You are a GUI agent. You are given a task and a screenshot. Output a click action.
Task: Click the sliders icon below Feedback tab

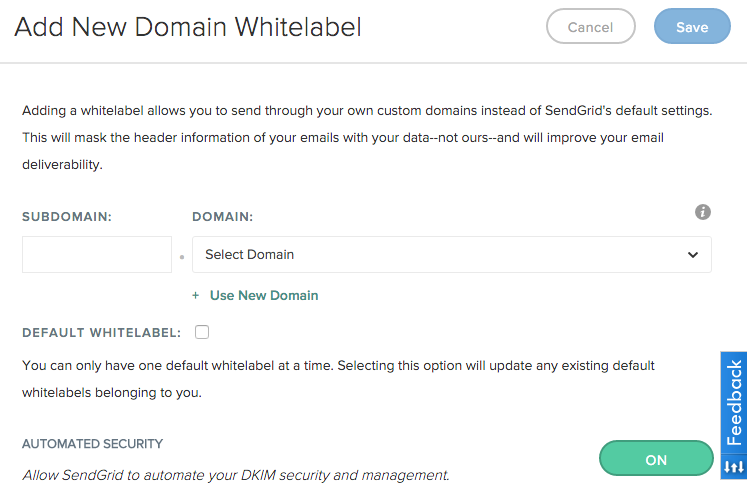point(734,467)
